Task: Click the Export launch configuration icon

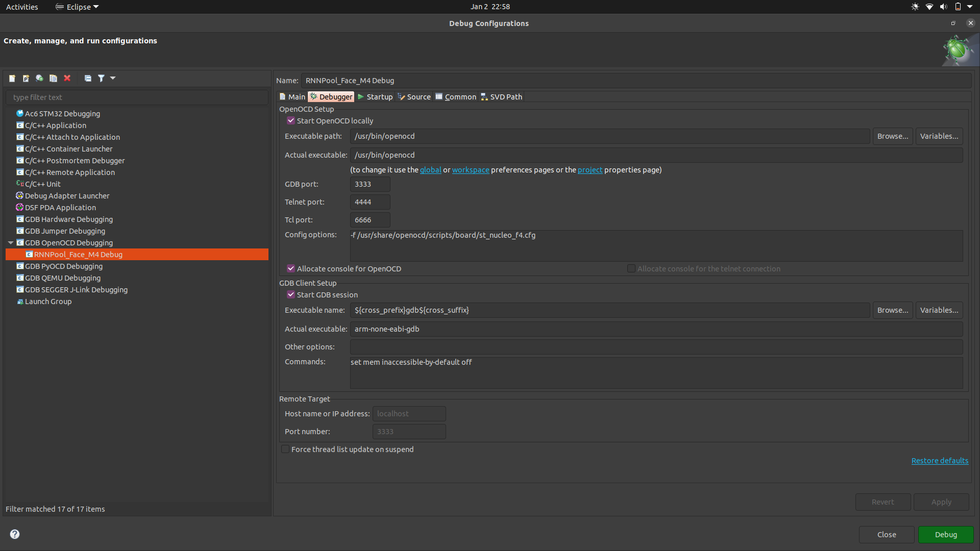Action: coord(39,78)
